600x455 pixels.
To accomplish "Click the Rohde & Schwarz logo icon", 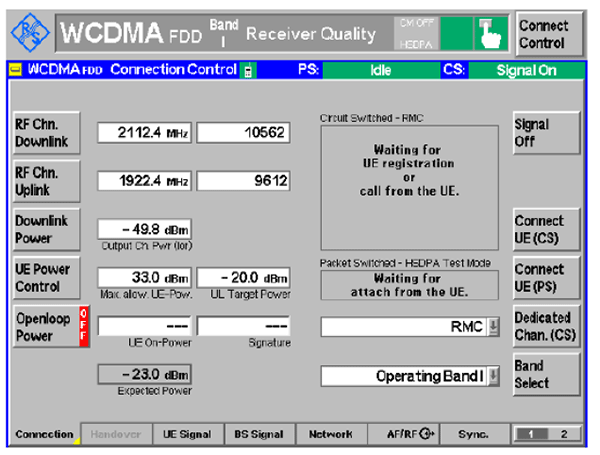I will 28,33.
